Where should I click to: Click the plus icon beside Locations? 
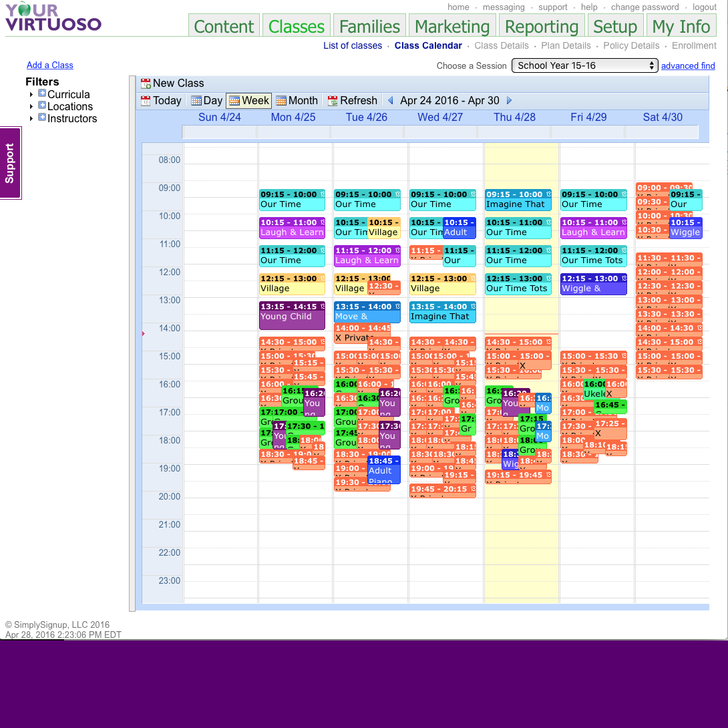[42, 105]
